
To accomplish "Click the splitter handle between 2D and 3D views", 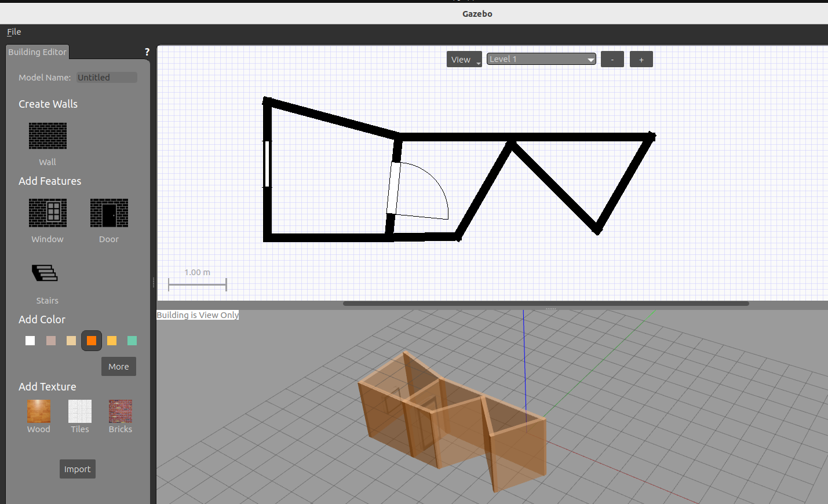I will 550,309.
